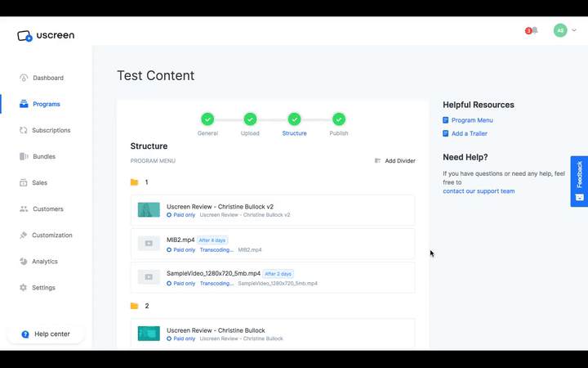Click the Add Divider button
This screenshot has width=588, height=368.
click(395, 161)
